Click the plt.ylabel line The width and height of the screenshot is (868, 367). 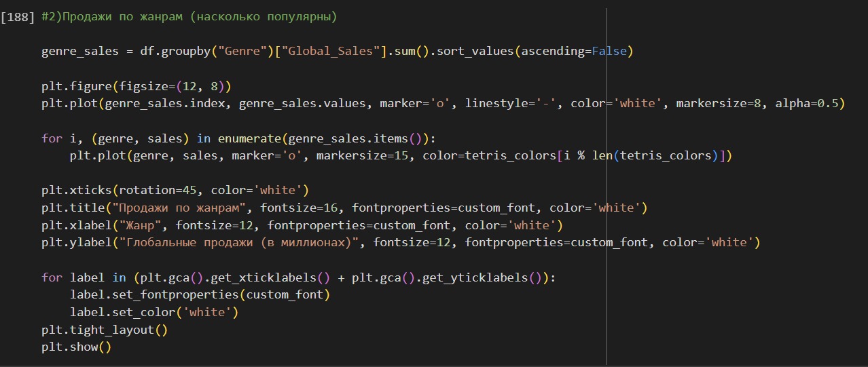click(401, 242)
